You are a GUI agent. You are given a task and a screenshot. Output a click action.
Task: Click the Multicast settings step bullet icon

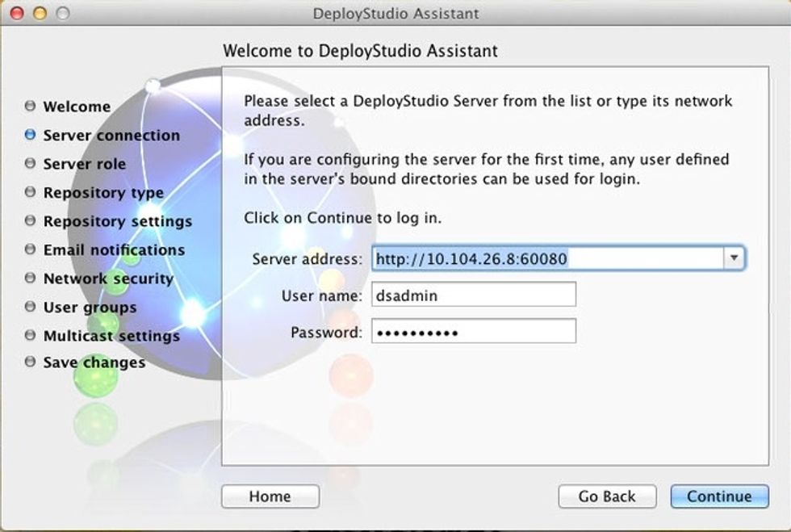click(x=31, y=335)
